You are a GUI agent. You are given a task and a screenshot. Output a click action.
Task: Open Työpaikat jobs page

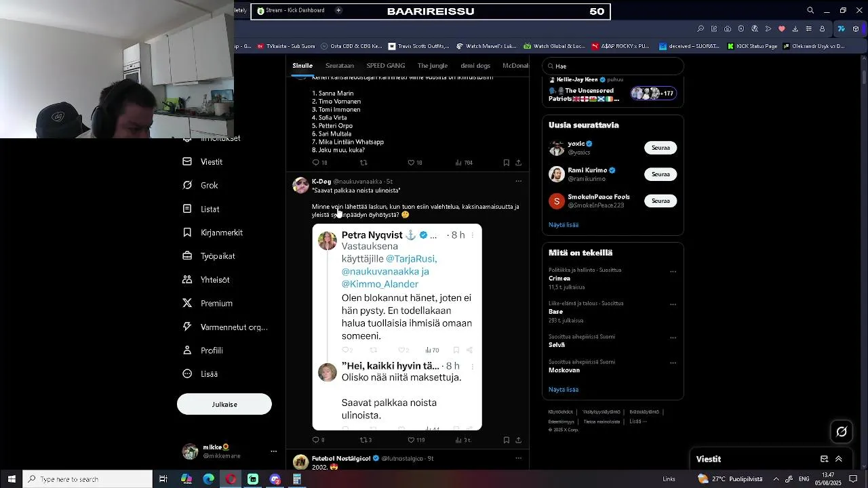209,256
